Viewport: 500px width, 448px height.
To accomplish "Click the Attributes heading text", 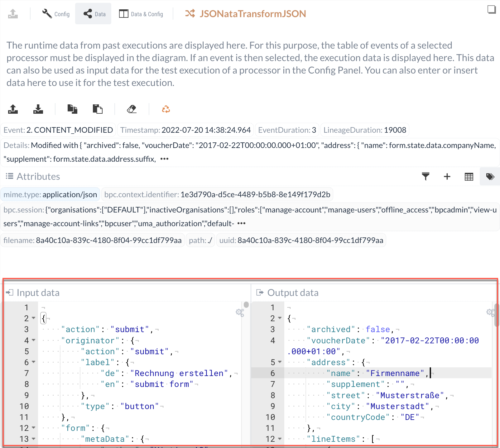I will [x=38, y=176].
